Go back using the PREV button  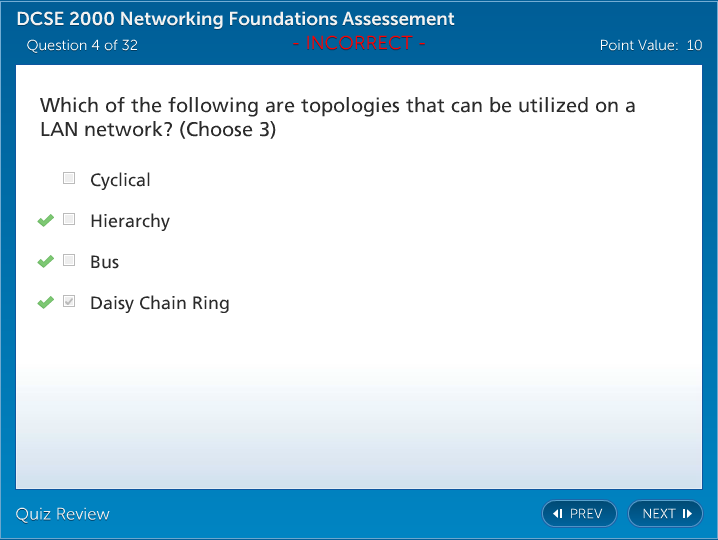(x=579, y=514)
